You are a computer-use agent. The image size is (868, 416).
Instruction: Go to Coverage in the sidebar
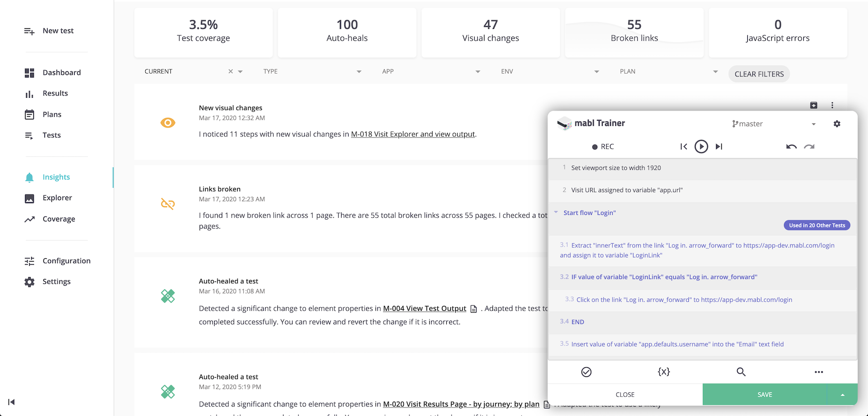(58, 219)
